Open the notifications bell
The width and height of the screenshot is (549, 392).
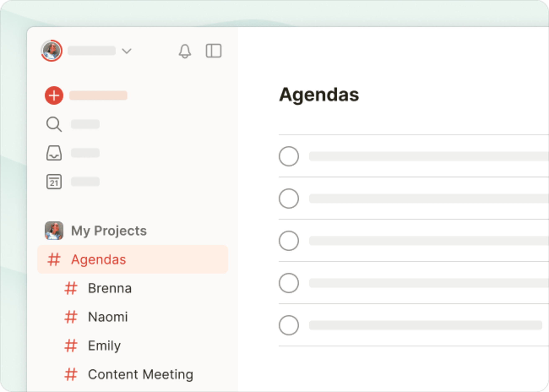tap(185, 51)
